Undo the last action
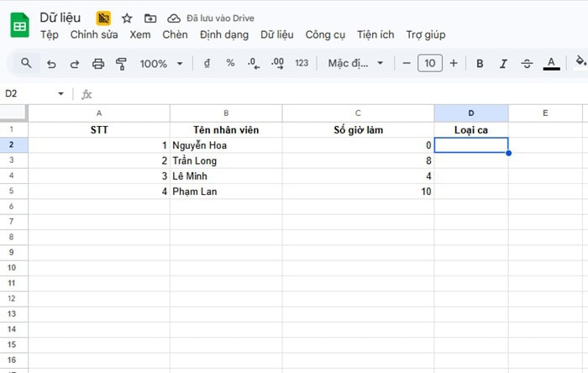Screen dimensions: 588x373 51,63
